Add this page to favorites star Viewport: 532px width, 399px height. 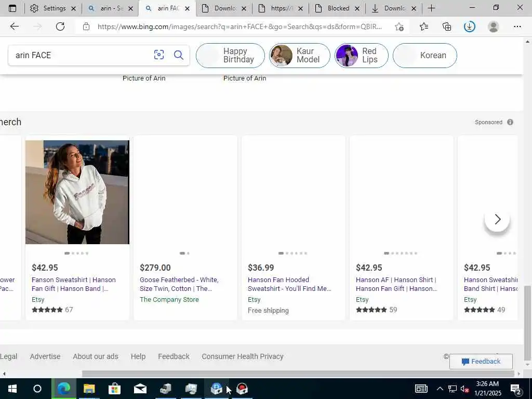click(400, 26)
